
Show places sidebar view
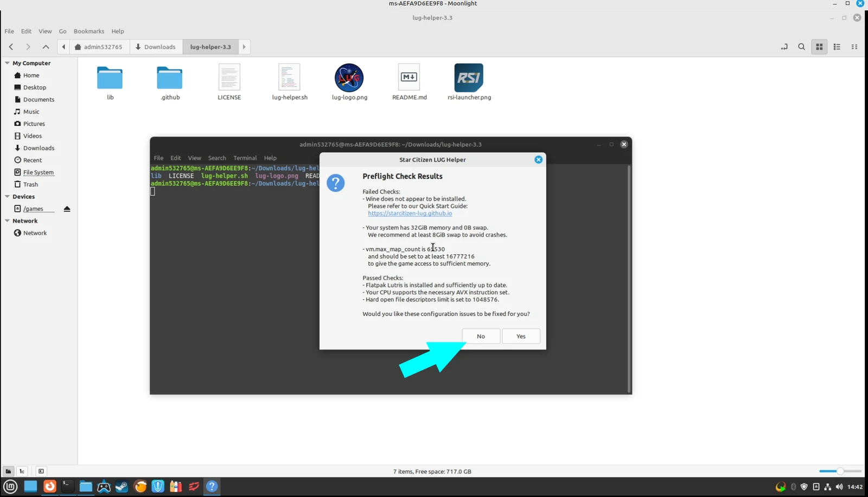8,471
